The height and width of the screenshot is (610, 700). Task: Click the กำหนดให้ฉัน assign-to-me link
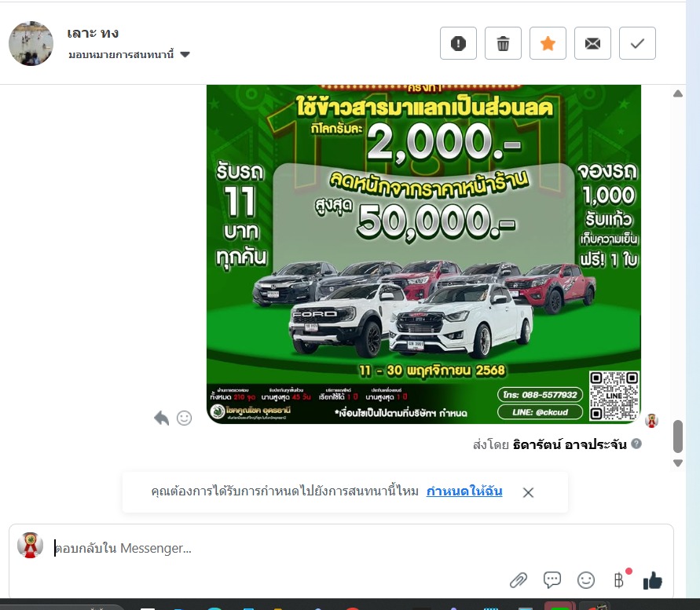(464, 491)
